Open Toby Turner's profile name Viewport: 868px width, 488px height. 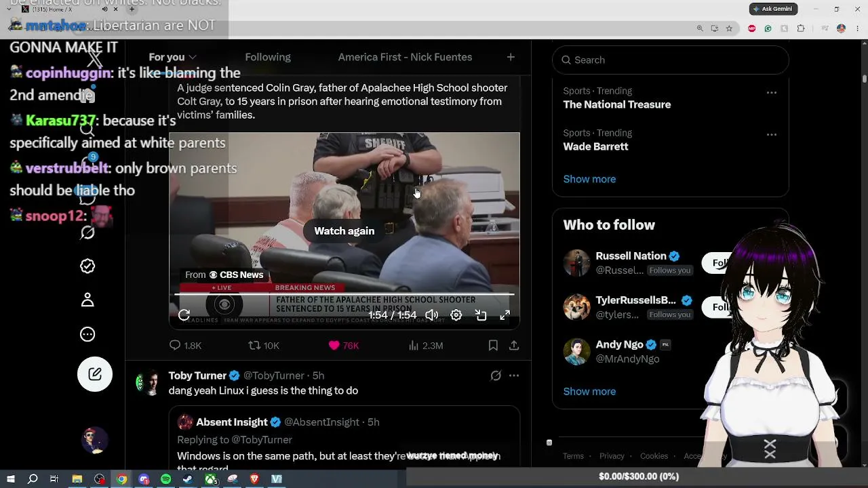point(197,375)
